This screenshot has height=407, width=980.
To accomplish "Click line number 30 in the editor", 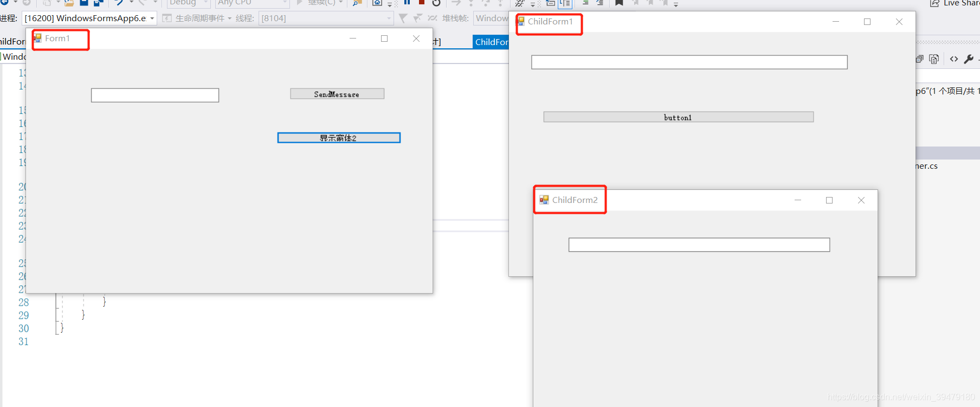I will click(x=24, y=328).
